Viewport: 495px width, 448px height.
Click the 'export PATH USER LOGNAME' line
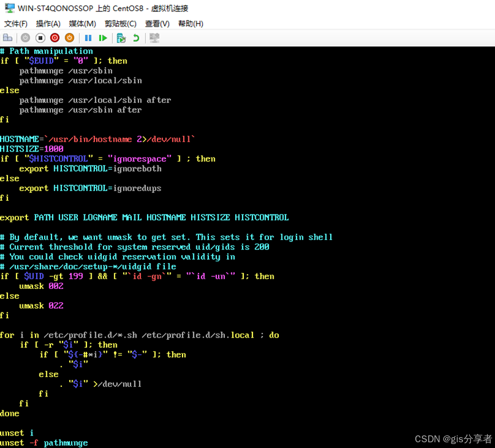[x=144, y=217]
